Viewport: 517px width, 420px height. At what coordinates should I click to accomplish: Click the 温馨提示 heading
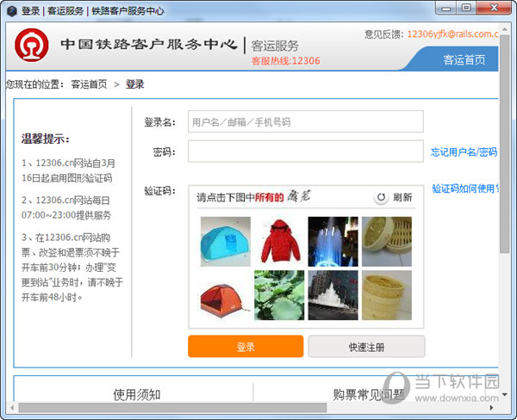pyautogui.click(x=46, y=139)
